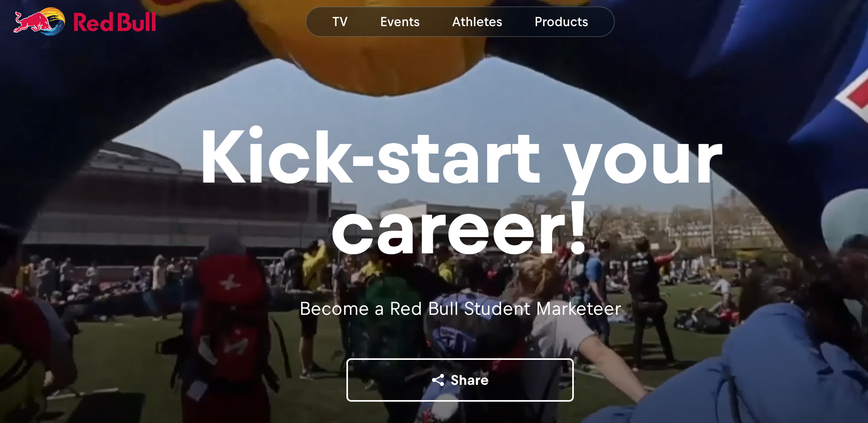
Task: Click empty navigation pill space between Events and Athletes
Action: (x=436, y=22)
